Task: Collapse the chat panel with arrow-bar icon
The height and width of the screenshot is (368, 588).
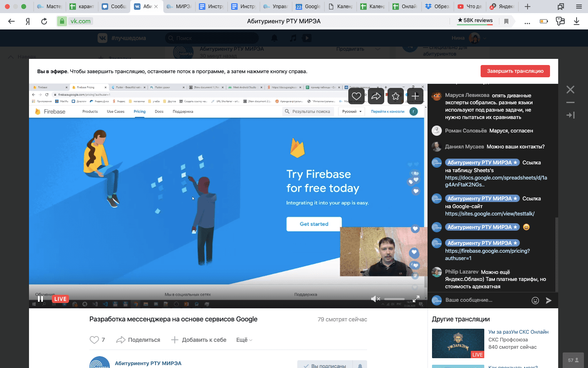Action: 570,115
